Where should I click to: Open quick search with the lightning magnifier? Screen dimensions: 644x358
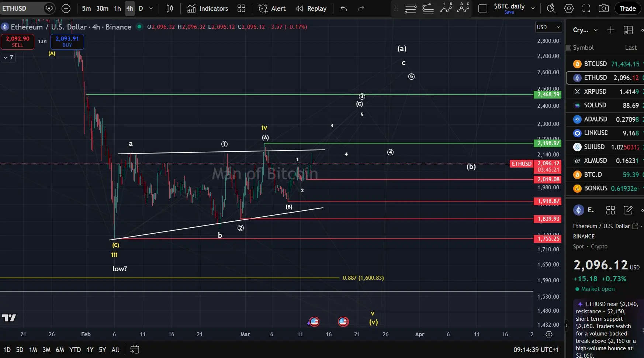[x=551, y=8]
